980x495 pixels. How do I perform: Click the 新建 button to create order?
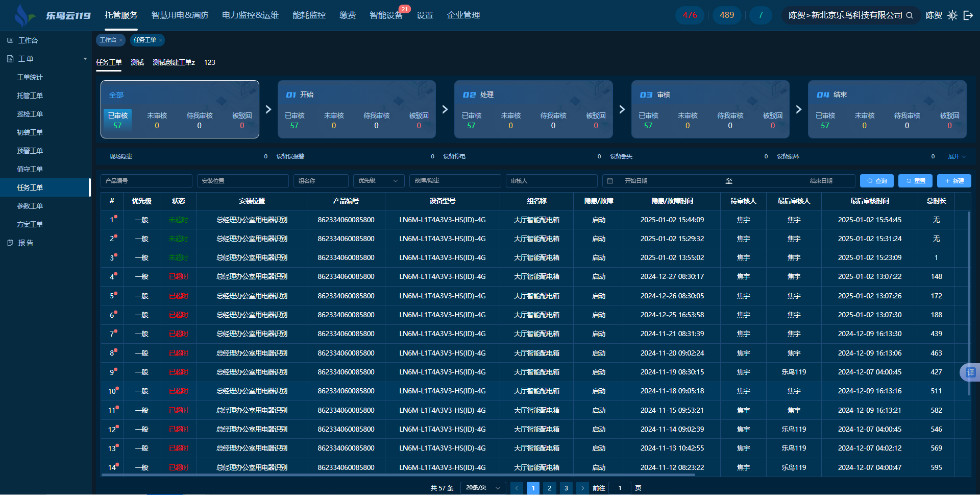pyautogui.click(x=953, y=181)
